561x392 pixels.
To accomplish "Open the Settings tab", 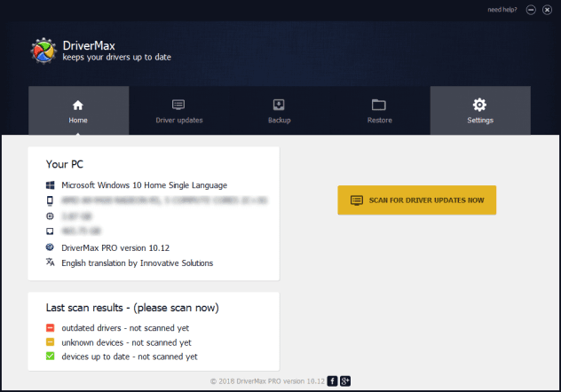I will point(480,111).
